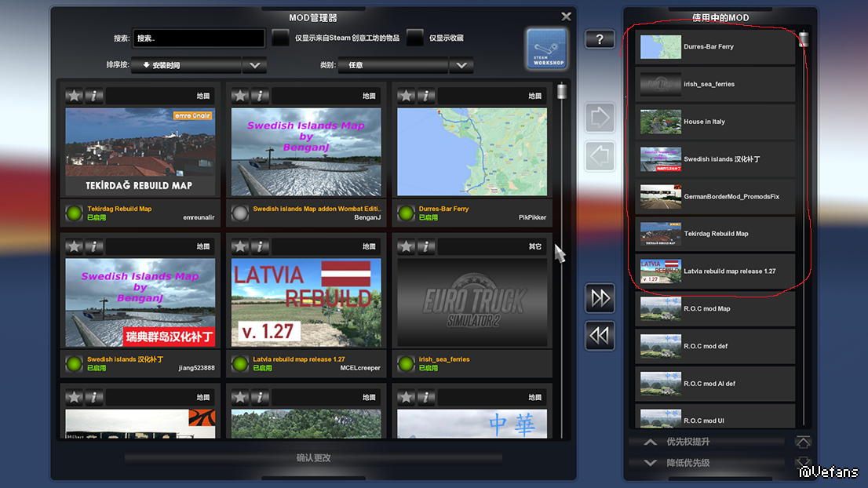This screenshot has height=488, width=868.
Task: Click author name BenganJ
Action: click(367, 217)
